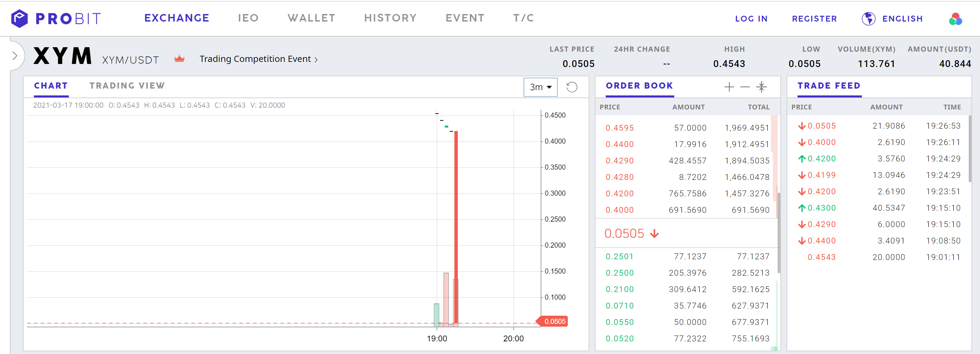
Task: Reset the chart with refresh icon
Action: tap(572, 87)
